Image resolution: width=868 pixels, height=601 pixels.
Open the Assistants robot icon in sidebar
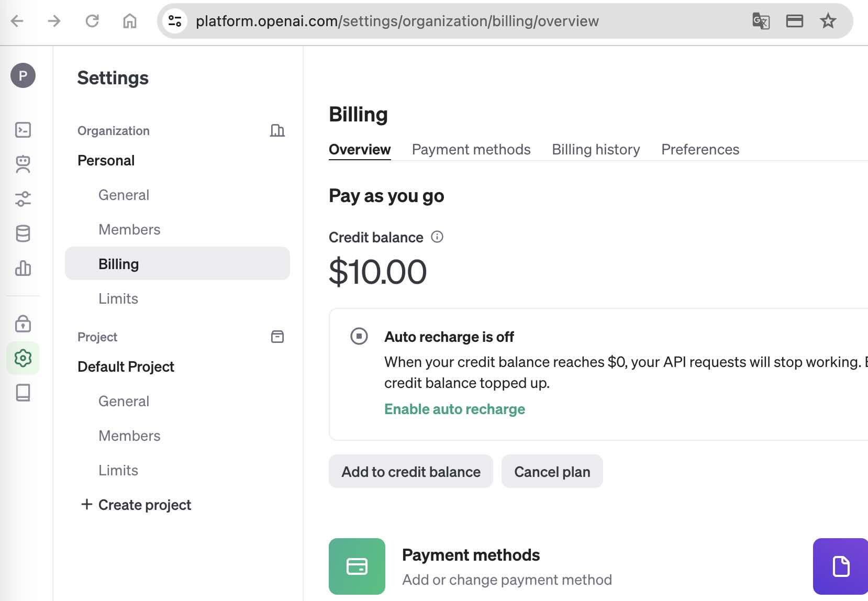[23, 164]
